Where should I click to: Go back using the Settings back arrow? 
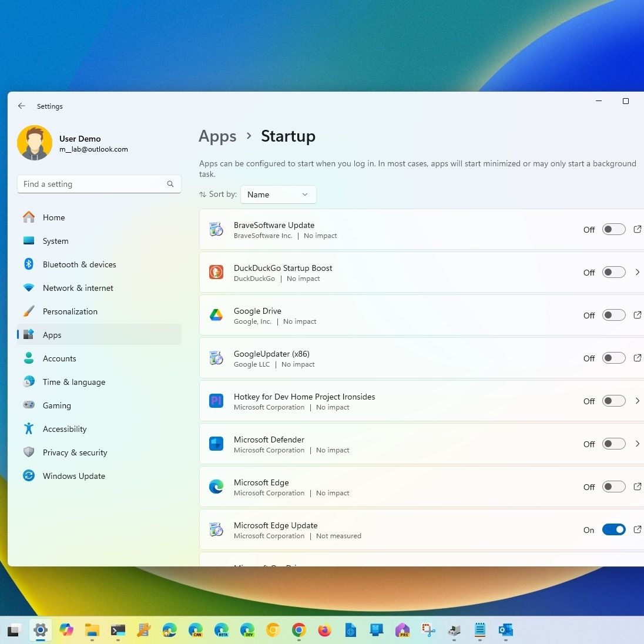pos(22,106)
